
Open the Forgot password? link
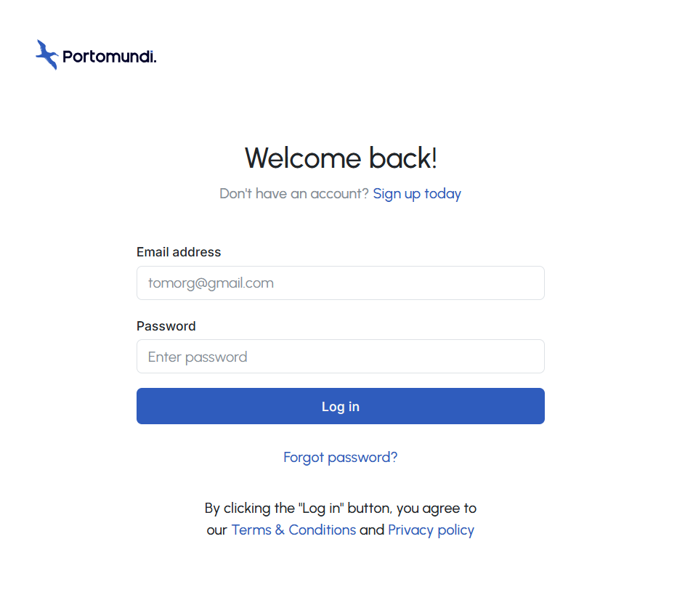pos(340,458)
